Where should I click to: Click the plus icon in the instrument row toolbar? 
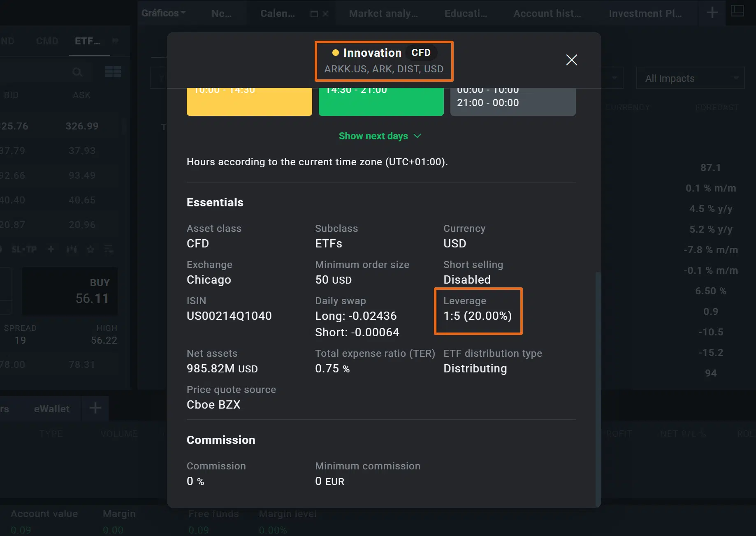pos(51,249)
